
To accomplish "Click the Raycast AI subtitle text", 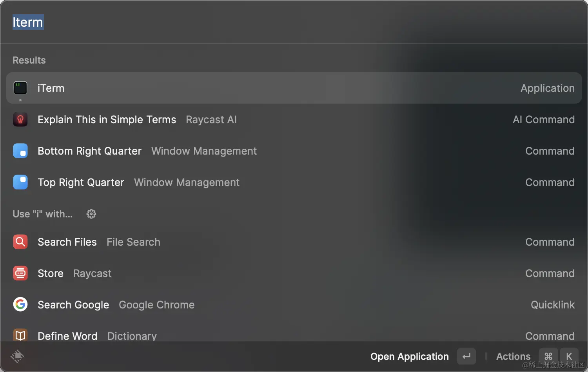I will 211,120.
